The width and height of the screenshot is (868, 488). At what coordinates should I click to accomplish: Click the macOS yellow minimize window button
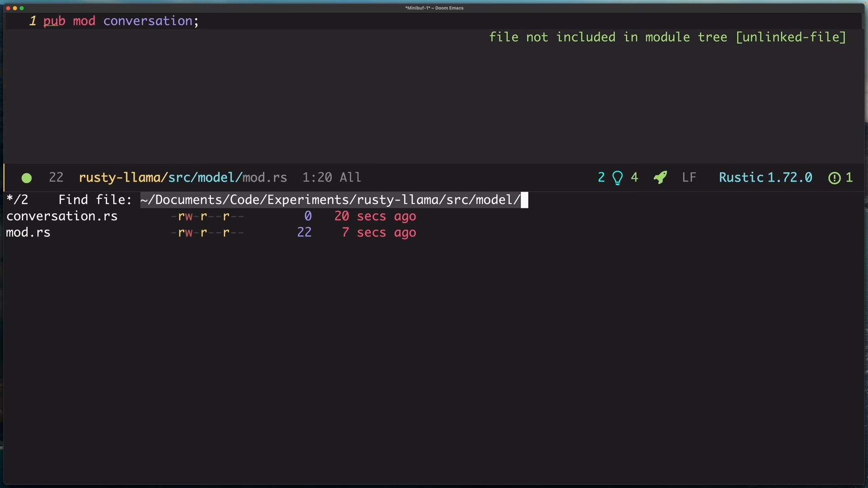click(x=15, y=8)
